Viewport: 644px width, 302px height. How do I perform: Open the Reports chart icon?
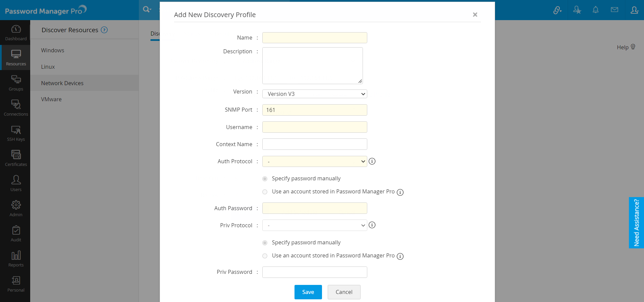[16, 255]
